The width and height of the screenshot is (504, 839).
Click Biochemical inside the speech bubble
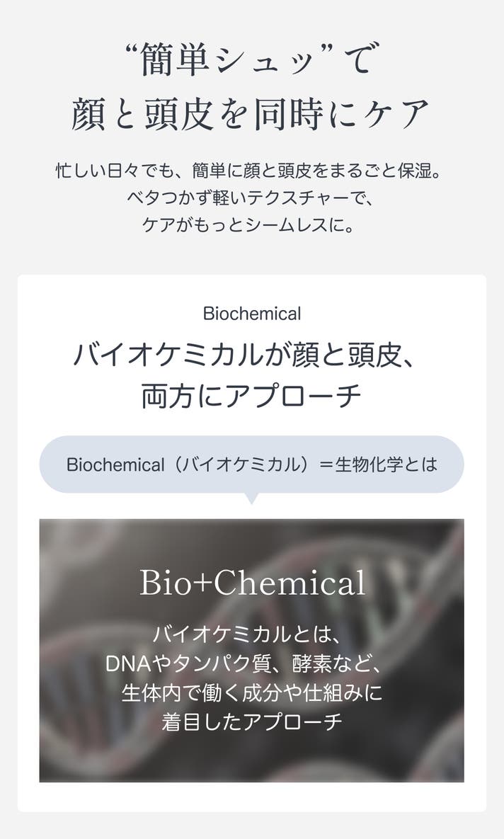[115, 464]
